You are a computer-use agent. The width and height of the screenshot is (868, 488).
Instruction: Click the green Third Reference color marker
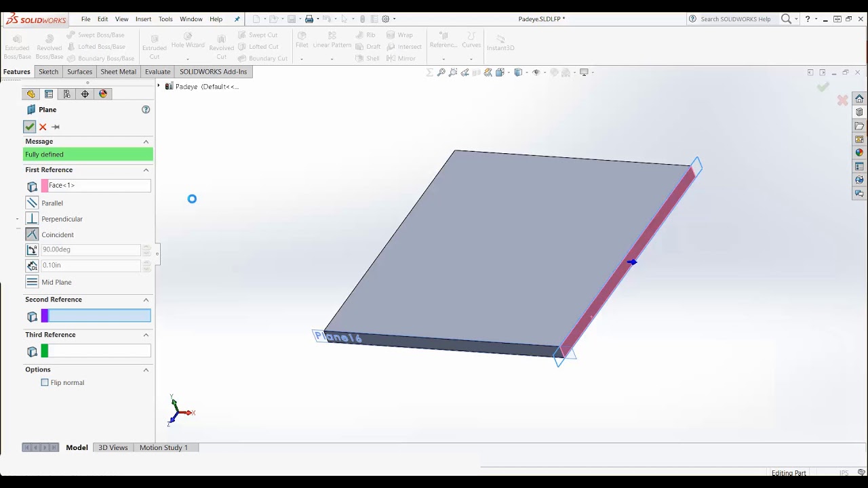(45, 351)
